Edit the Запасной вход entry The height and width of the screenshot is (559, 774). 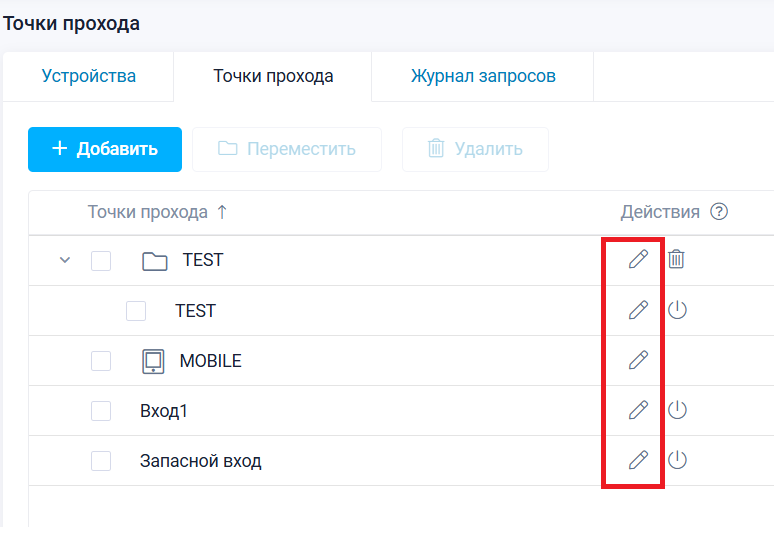coord(638,460)
